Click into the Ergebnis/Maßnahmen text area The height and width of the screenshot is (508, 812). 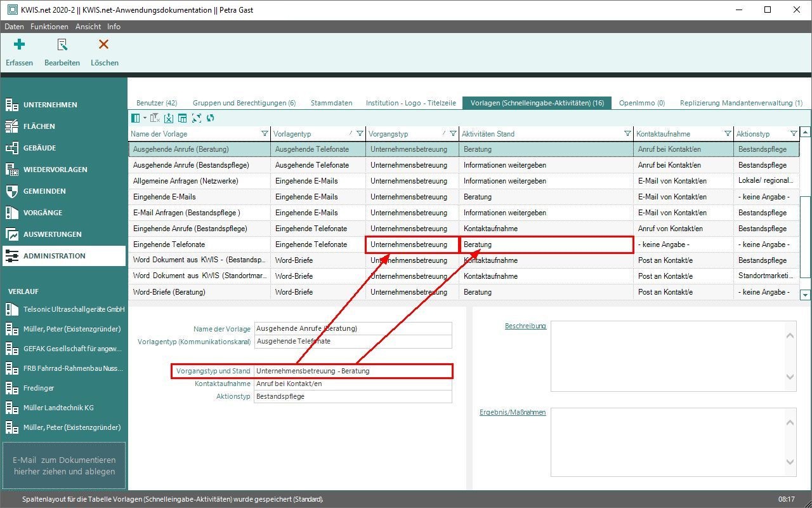point(673,442)
